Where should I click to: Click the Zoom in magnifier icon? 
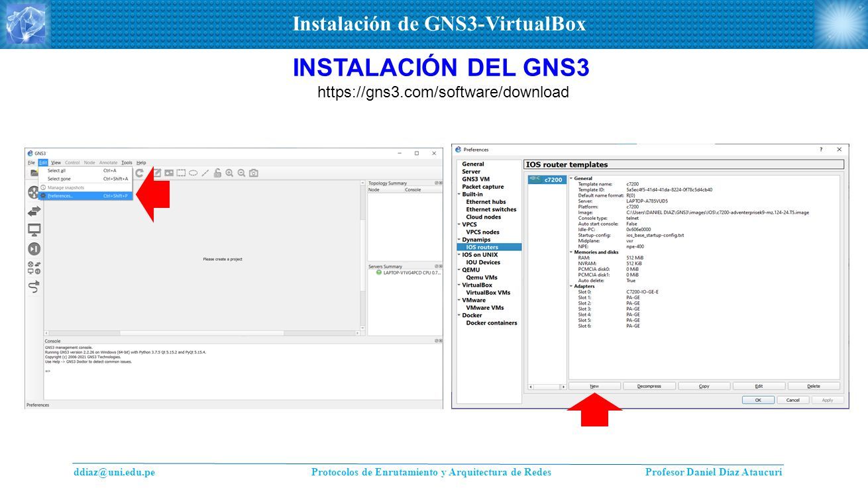point(229,173)
